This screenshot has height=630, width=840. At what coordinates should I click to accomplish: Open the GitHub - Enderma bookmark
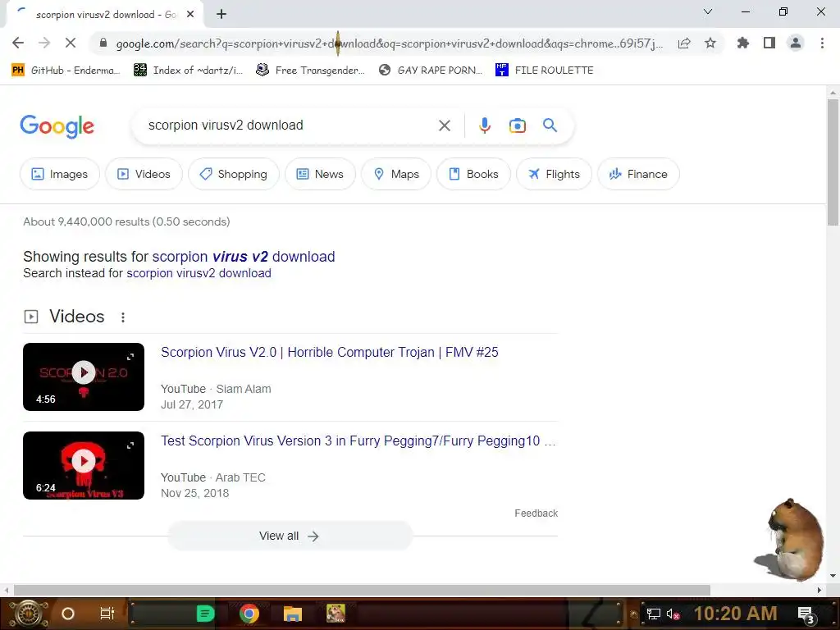[66, 71]
